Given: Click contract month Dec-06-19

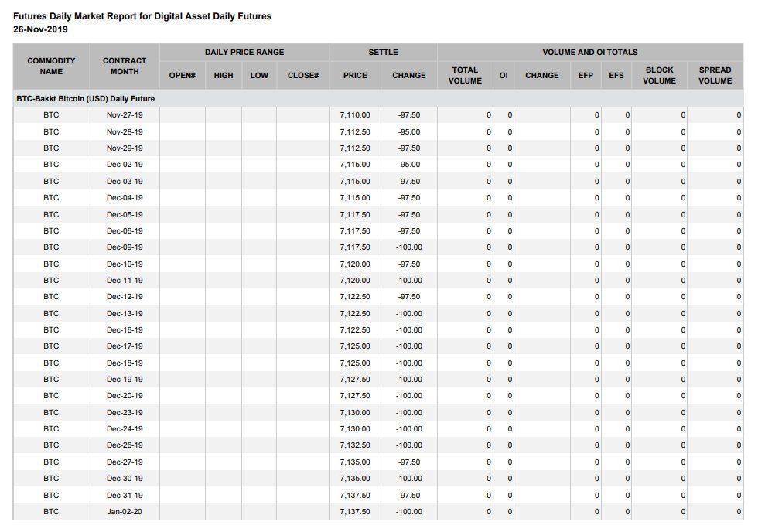Looking at the screenshot, I should click(x=125, y=231).
